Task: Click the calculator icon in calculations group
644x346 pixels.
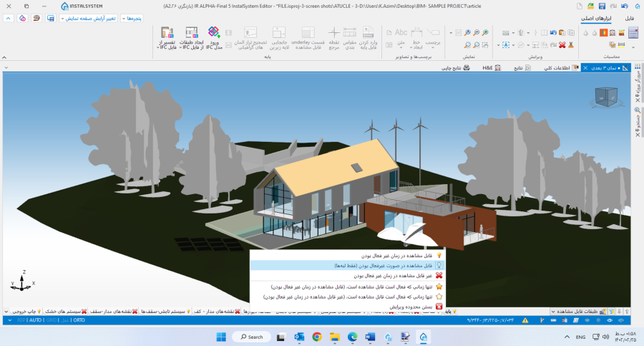Action: [633, 32]
